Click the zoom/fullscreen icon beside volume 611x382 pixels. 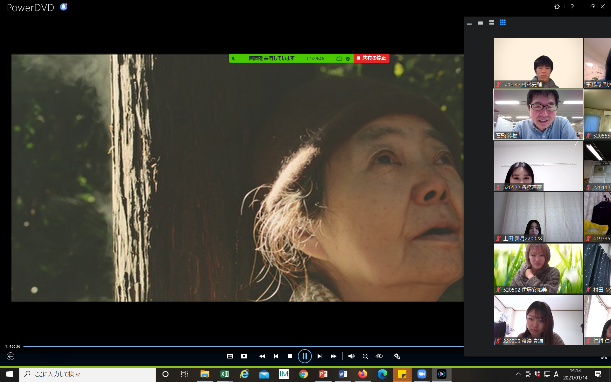(365, 356)
